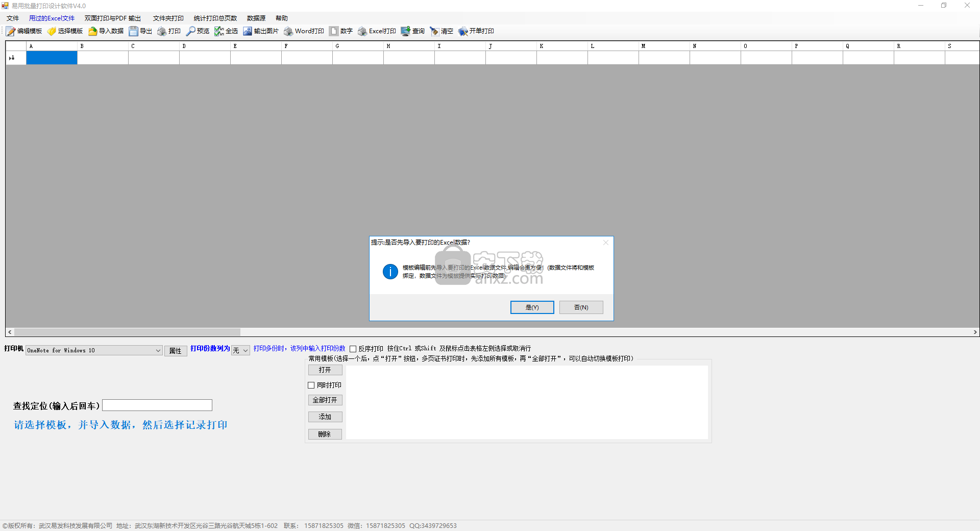Open the 统计打印总页数 menu
This screenshot has width=980, height=531.
click(215, 18)
